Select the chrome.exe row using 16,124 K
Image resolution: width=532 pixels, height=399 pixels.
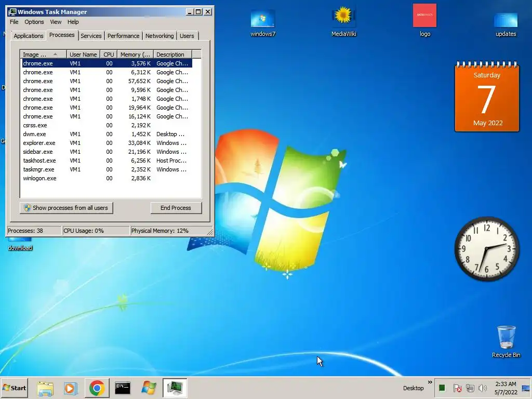pyautogui.click(x=107, y=116)
